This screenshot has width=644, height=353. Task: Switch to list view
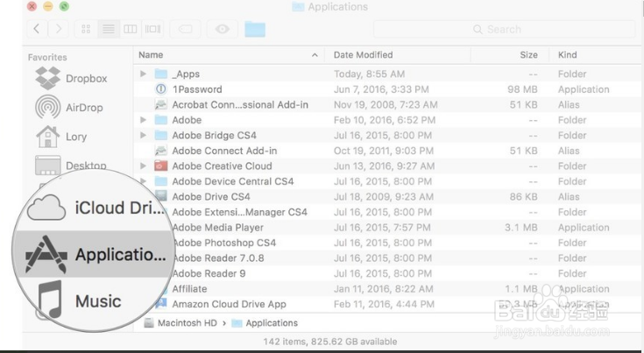click(109, 29)
